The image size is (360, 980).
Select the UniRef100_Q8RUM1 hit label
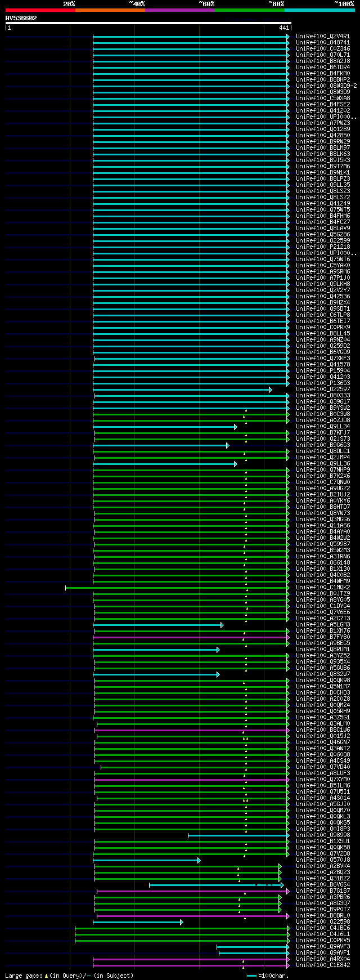[323, 649]
